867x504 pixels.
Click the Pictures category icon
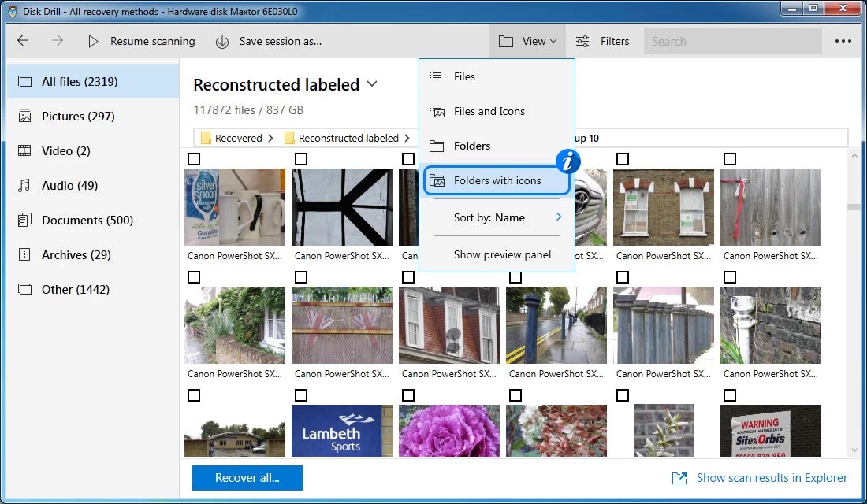25,116
